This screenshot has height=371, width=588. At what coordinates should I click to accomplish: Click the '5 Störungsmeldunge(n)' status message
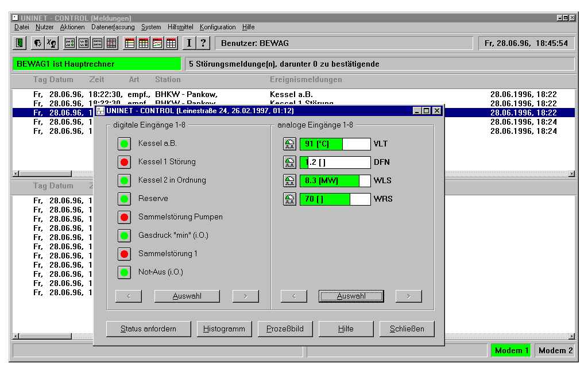[380, 64]
